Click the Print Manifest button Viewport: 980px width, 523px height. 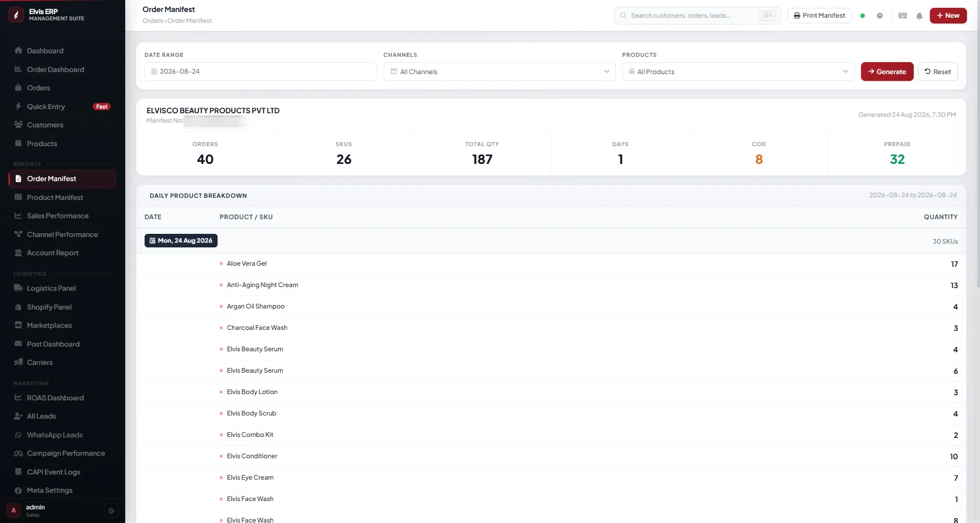(819, 16)
